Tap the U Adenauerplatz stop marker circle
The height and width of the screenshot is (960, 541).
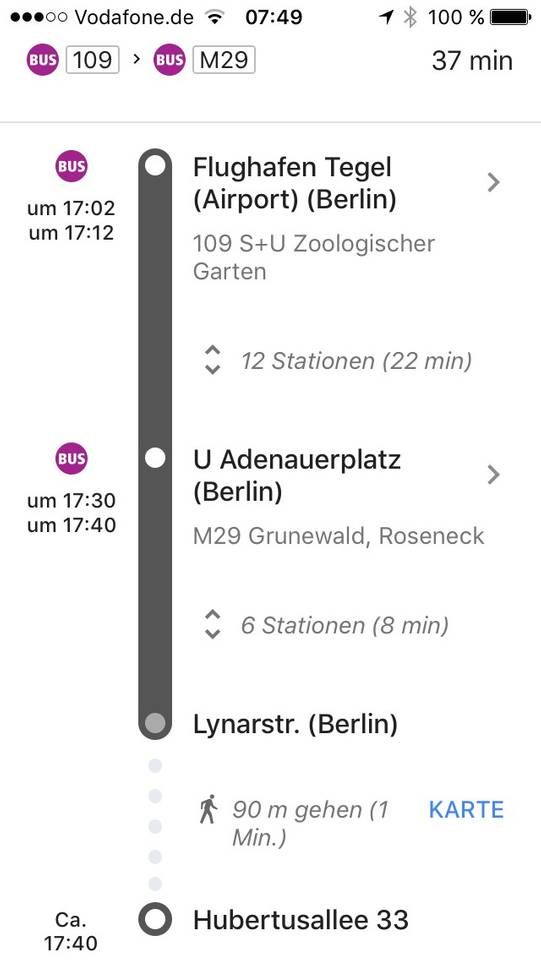pyautogui.click(x=155, y=458)
